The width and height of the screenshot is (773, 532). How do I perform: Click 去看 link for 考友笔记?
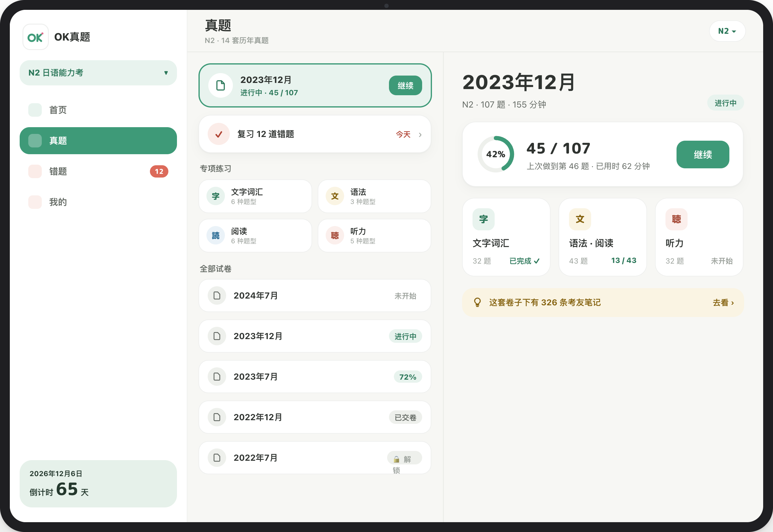coord(723,303)
